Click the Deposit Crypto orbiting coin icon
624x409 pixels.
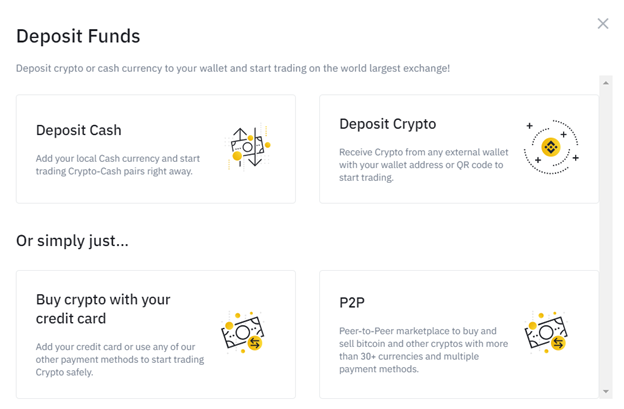tap(551, 147)
